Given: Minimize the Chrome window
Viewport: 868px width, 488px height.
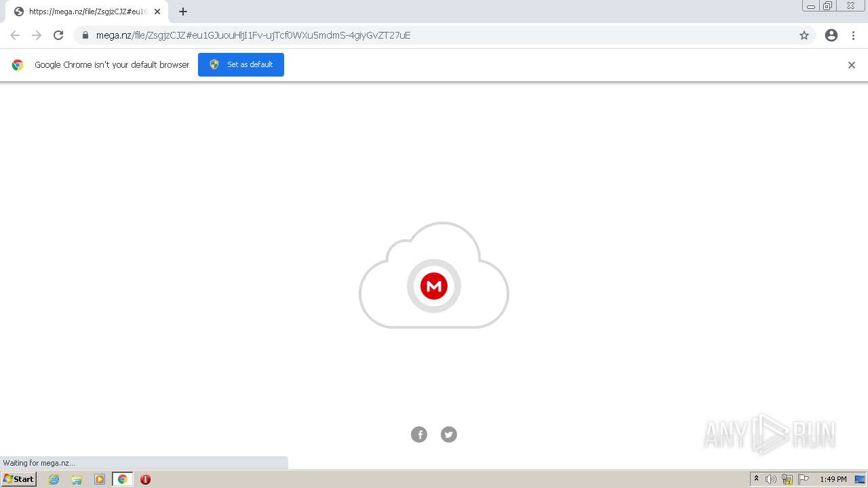Looking at the screenshot, I should pos(811,6).
